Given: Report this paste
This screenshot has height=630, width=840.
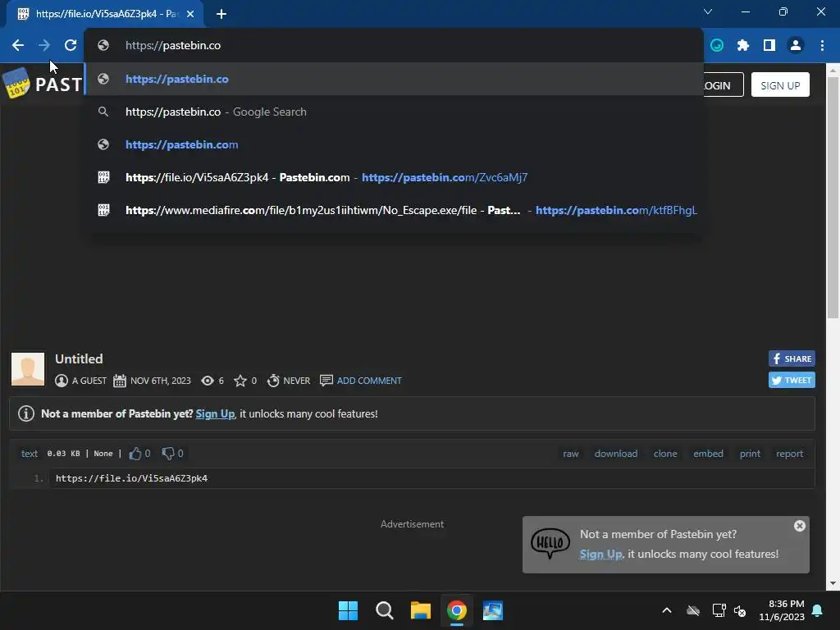Looking at the screenshot, I should 789,454.
